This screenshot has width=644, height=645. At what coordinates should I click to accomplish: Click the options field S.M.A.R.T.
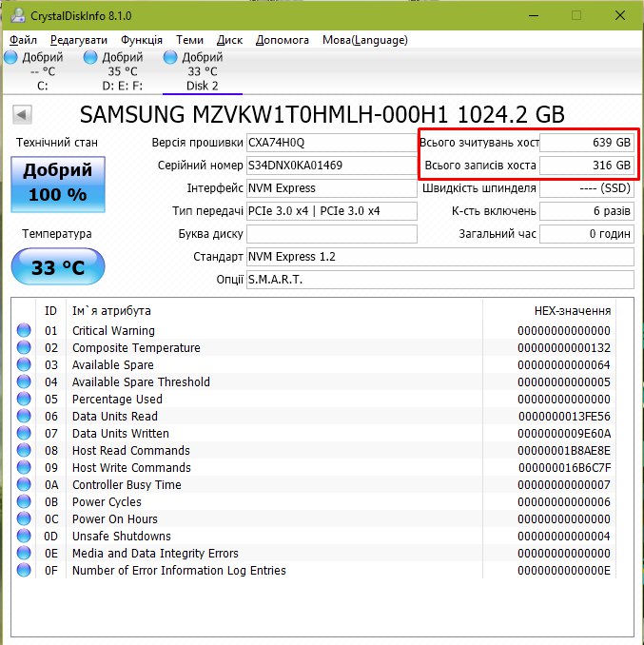(440, 280)
